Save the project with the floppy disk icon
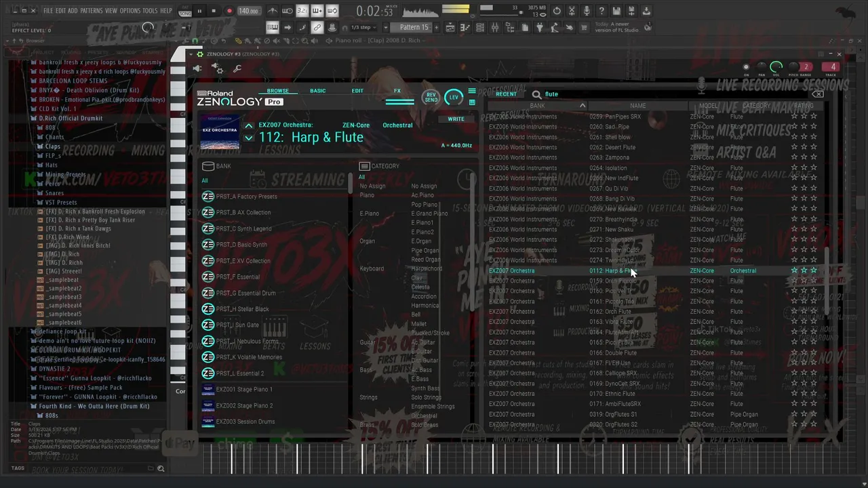This screenshot has width=868, height=488. [x=616, y=11]
